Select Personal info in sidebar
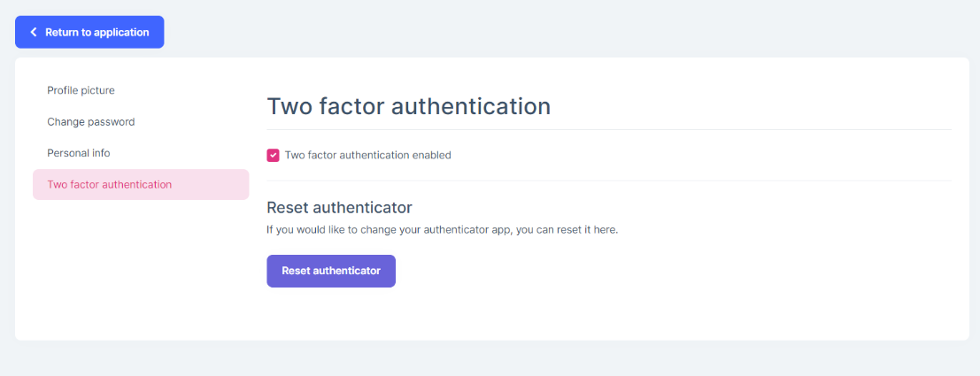980x376 pixels. pos(79,153)
